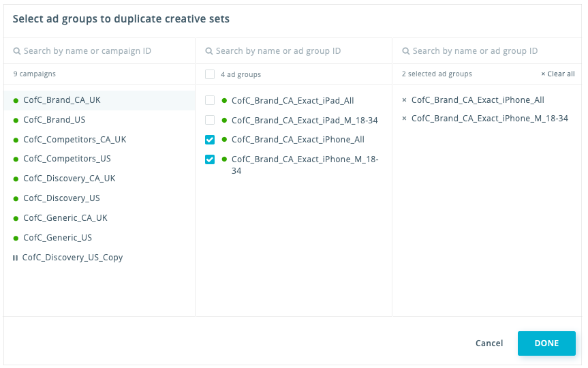Click the middle ad group search field
Screen dimensions: 588x368
pyautogui.click(x=294, y=51)
